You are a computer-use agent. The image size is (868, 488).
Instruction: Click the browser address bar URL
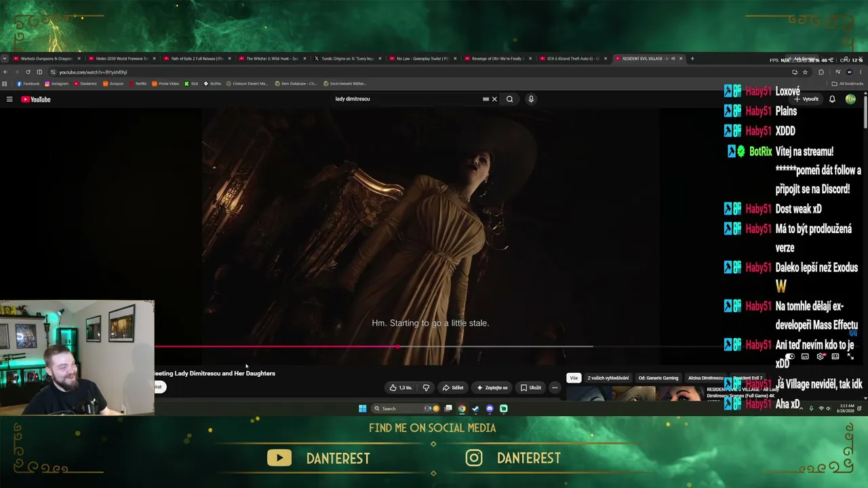point(93,72)
